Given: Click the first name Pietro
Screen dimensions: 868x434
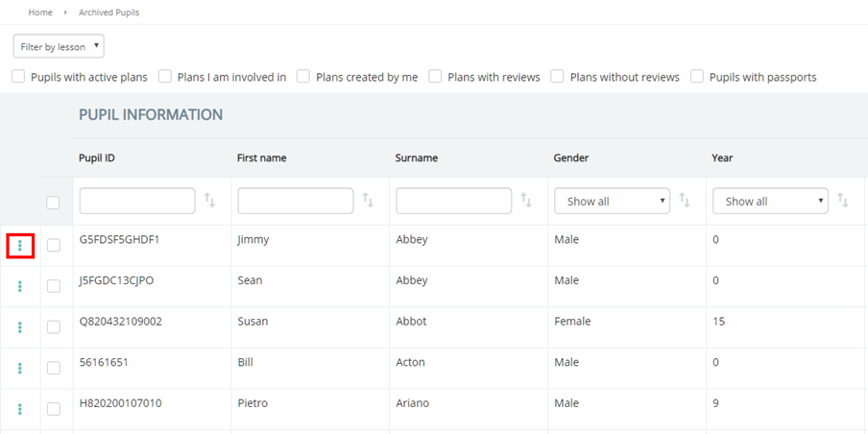Looking at the screenshot, I should pos(253,403).
